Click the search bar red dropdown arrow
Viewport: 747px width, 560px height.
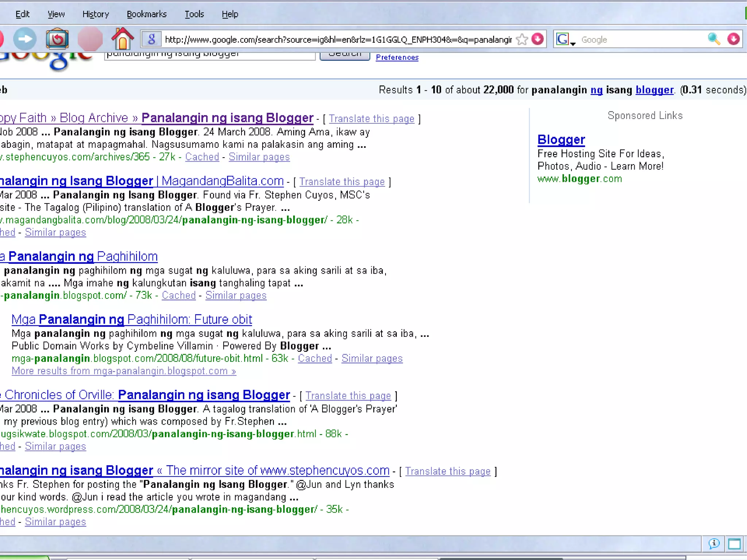tap(734, 39)
